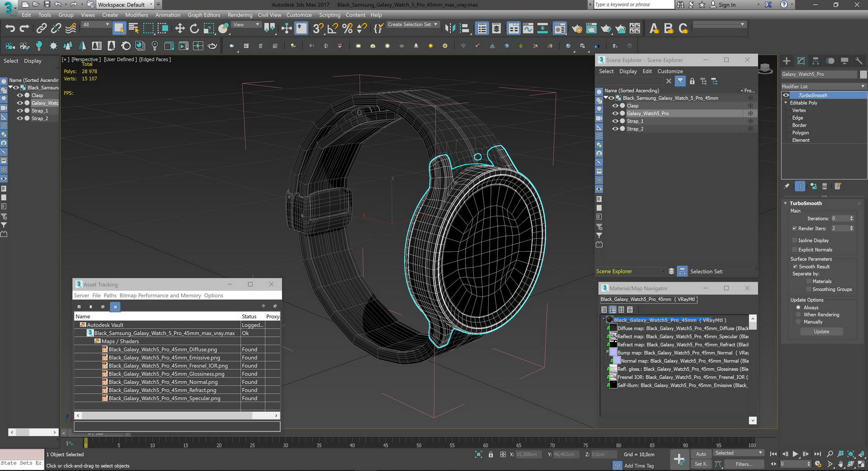Click the Undo arrow icon

(x=10, y=28)
